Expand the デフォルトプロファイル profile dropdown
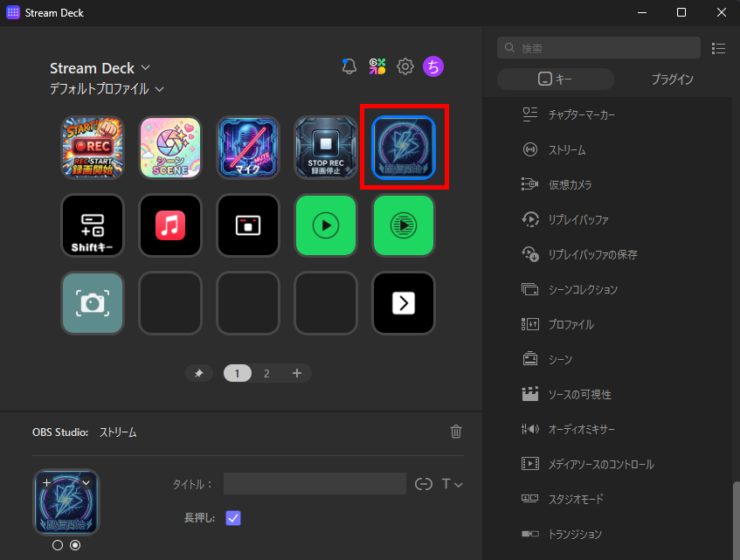Screen dimensions: 740x560 pos(160,89)
